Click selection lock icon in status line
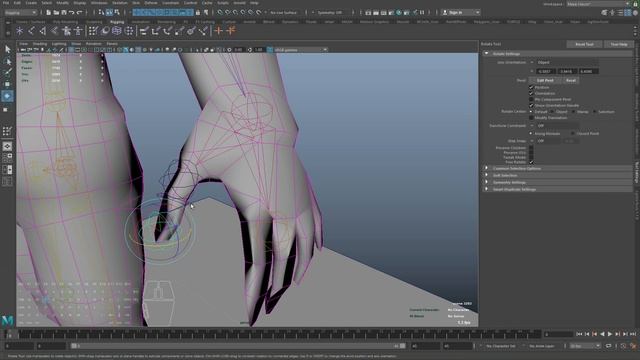The width and height of the screenshot is (640, 360). tap(198, 13)
